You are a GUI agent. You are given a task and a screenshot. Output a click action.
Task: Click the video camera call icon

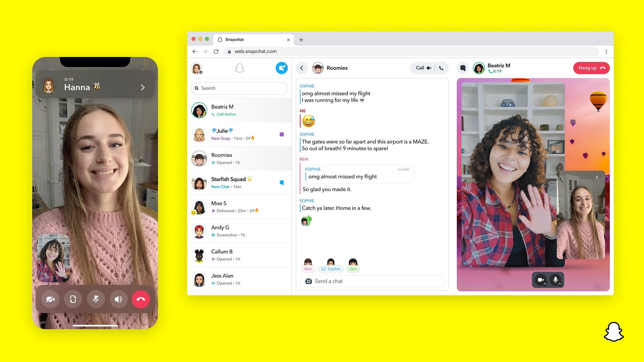(x=428, y=68)
